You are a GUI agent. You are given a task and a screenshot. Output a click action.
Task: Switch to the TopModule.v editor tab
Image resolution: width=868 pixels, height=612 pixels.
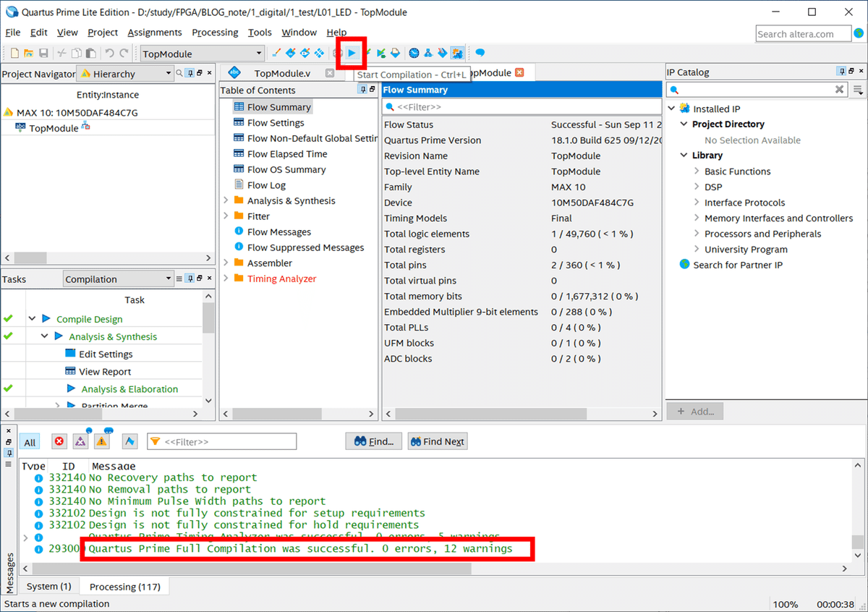click(x=281, y=73)
